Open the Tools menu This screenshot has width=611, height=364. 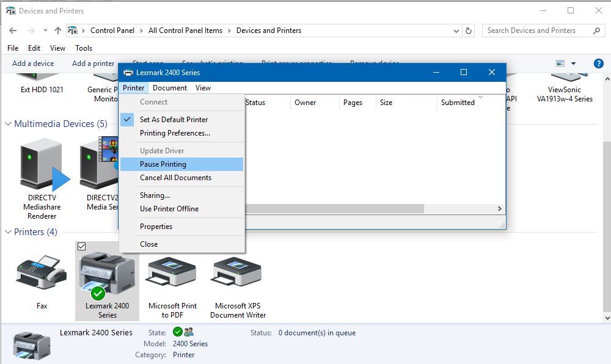pos(84,48)
